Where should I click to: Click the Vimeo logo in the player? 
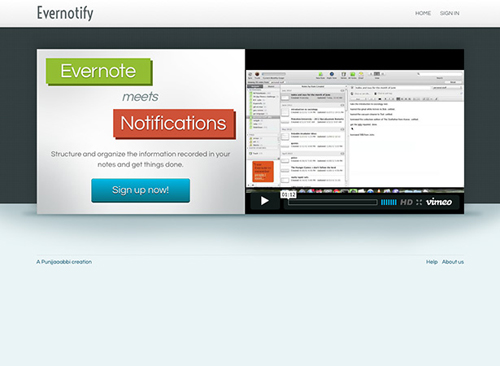click(x=439, y=202)
